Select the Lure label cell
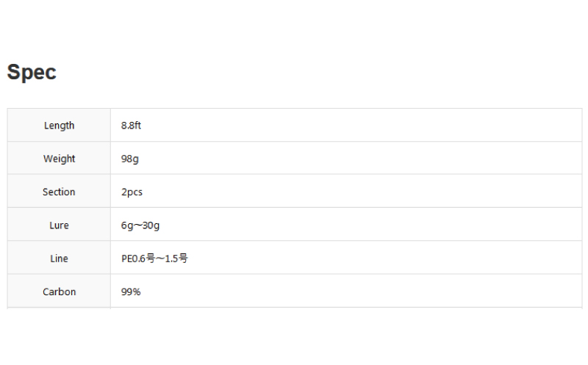 pos(59,225)
